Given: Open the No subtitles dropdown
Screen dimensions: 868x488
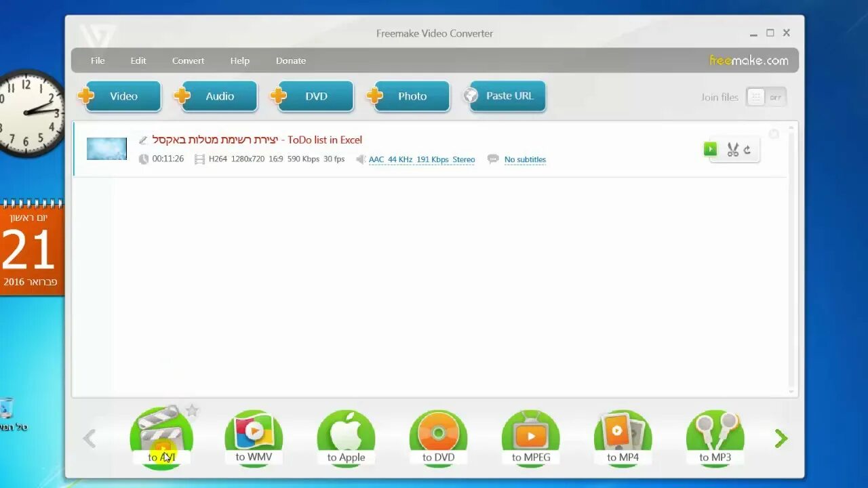Looking at the screenshot, I should pyautogui.click(x=525, y=159).
